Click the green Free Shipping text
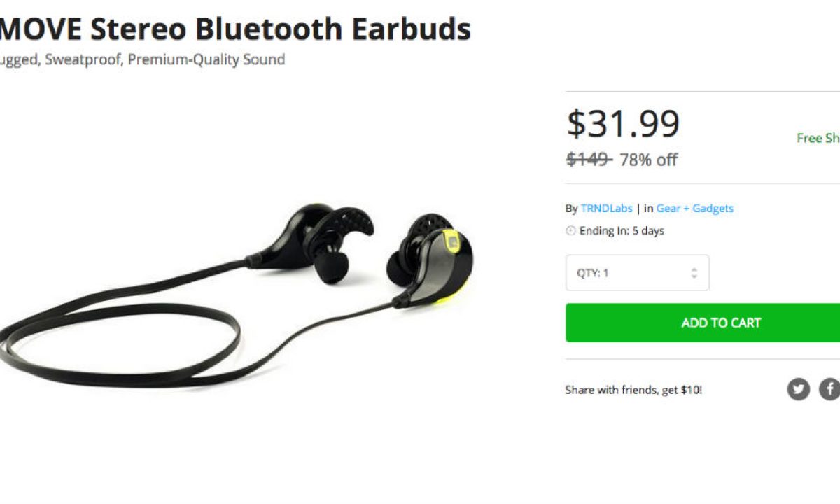 click(818, 138)
